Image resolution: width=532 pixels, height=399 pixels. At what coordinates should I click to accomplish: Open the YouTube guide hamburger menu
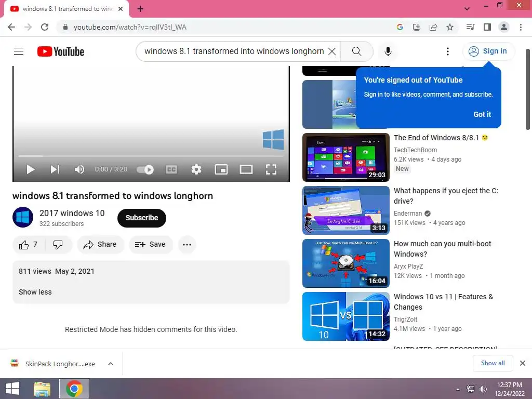click(x=19, y=51)
